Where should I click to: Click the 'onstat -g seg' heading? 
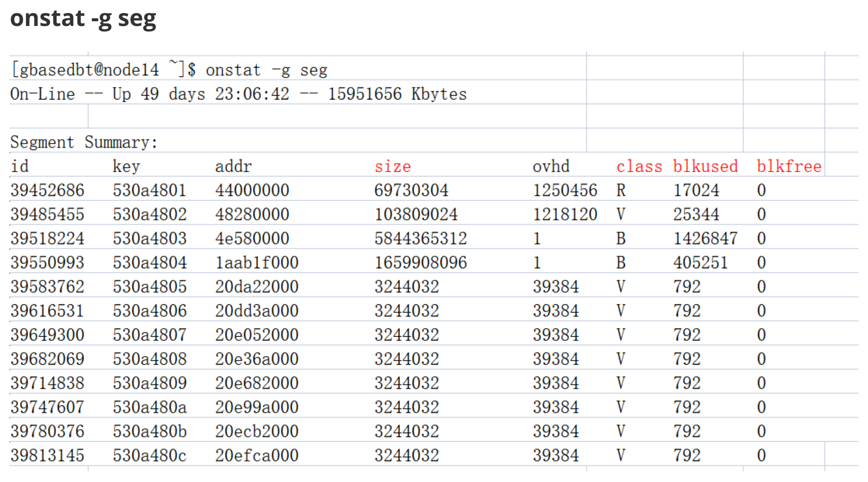click(x=83, y=19)
